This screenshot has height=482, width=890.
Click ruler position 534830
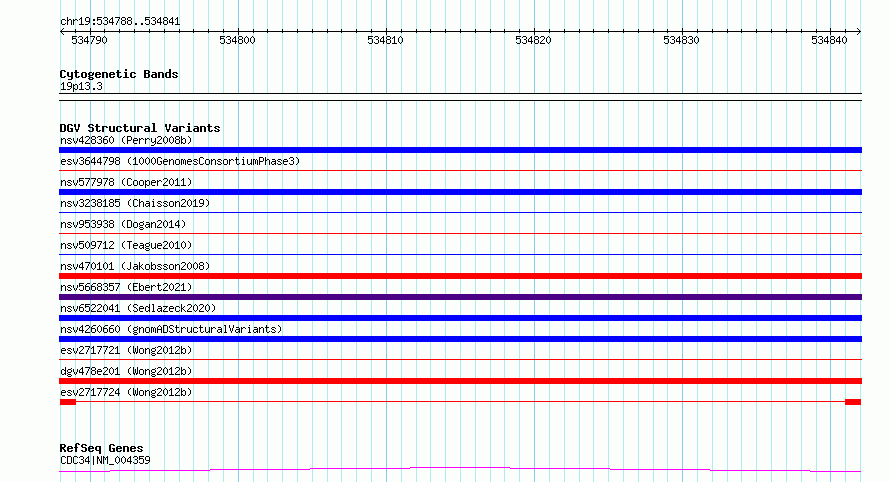click(681, 40)
